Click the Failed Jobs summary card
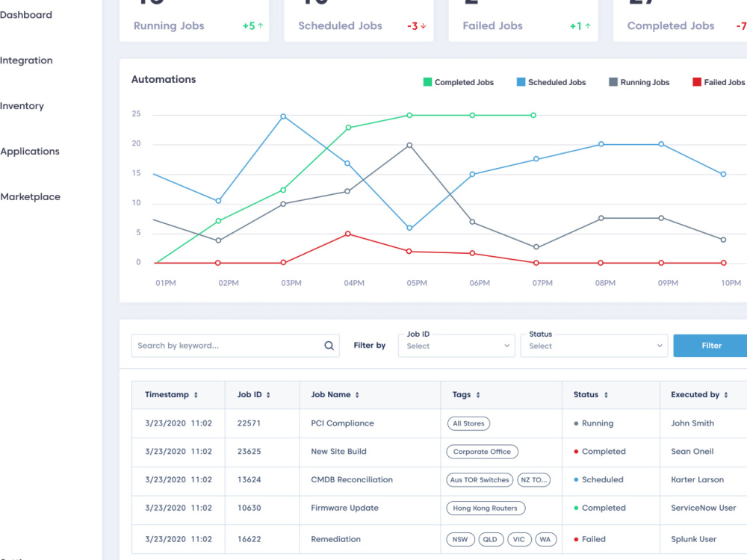This screenshot has width=747, height=560. 523,21
